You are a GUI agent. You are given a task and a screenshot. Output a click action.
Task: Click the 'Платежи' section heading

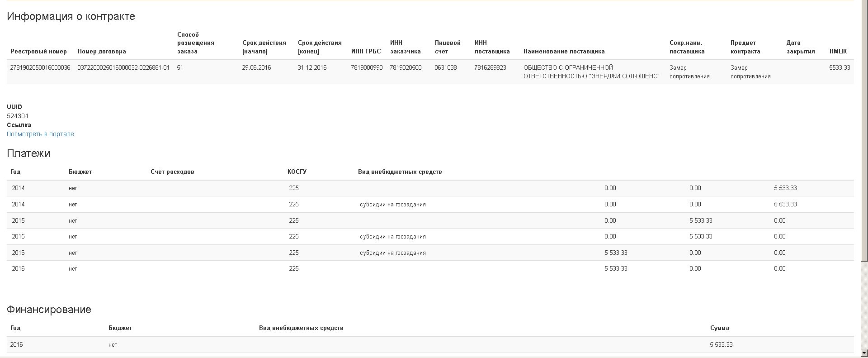pos(28,153)
